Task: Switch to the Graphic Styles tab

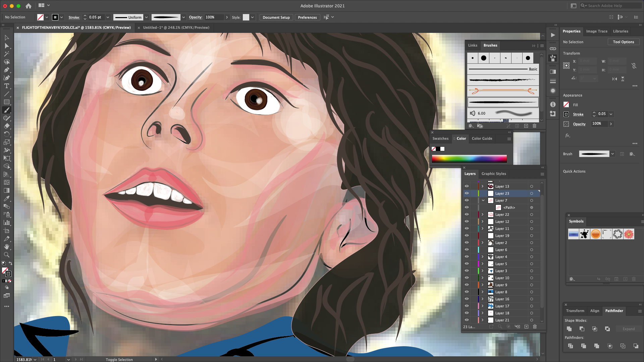Action: 494,174
